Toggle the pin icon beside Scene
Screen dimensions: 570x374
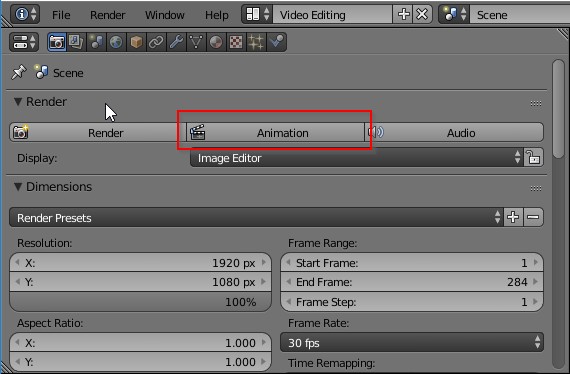(x=19, y=72)
